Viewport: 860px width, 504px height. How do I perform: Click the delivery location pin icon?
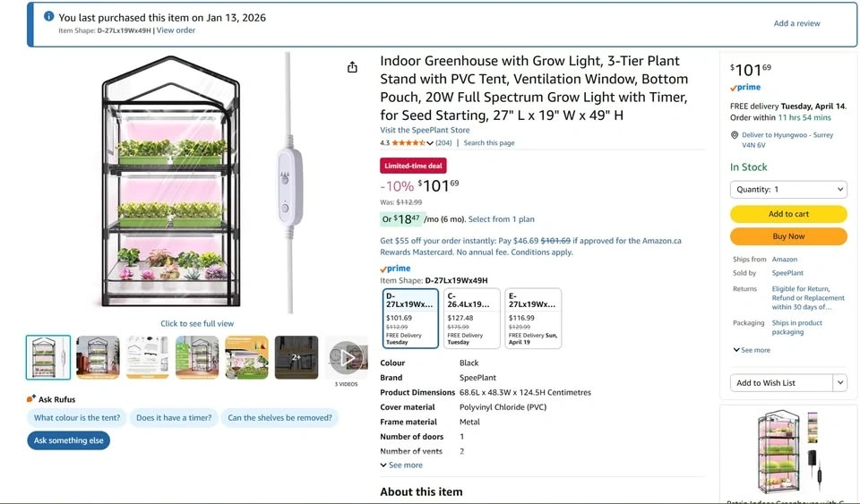pos(735,135)
